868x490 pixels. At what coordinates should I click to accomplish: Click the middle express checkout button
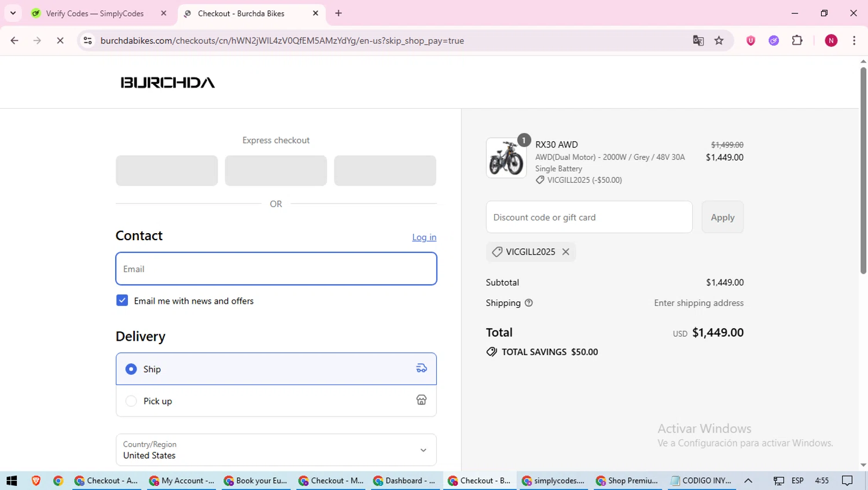(x=276, y=171)
